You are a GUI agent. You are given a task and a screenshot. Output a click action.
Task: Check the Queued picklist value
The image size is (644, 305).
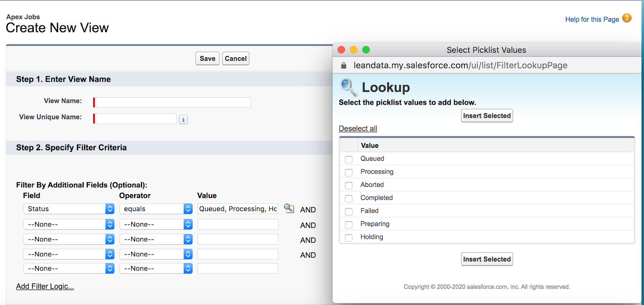tap(349, 160)
